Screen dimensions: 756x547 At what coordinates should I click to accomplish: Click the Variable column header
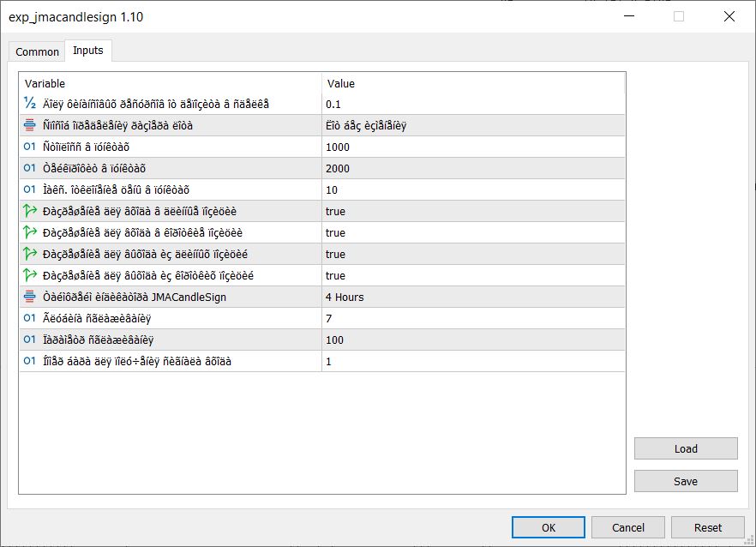click(171, 83)
